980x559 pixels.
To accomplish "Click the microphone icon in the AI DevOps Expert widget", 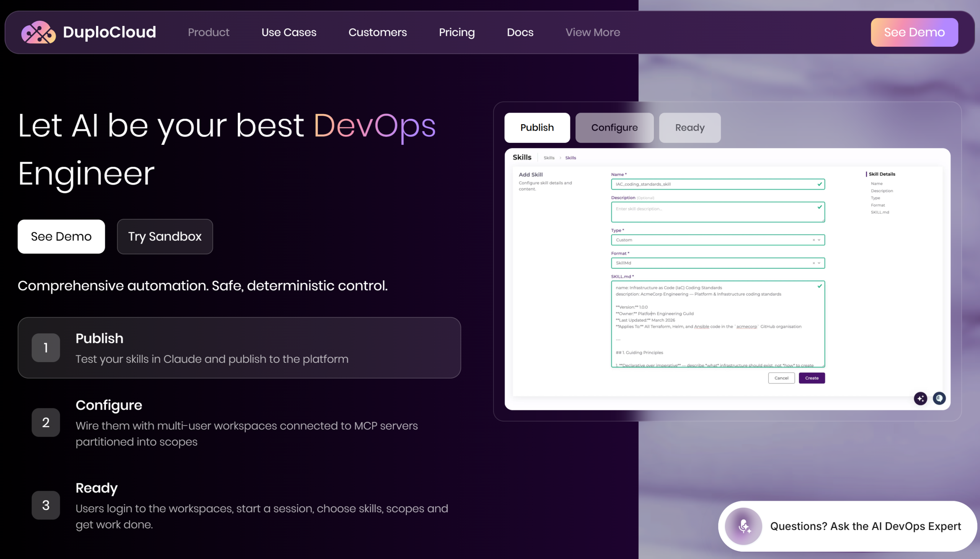I will click(743, 526).
